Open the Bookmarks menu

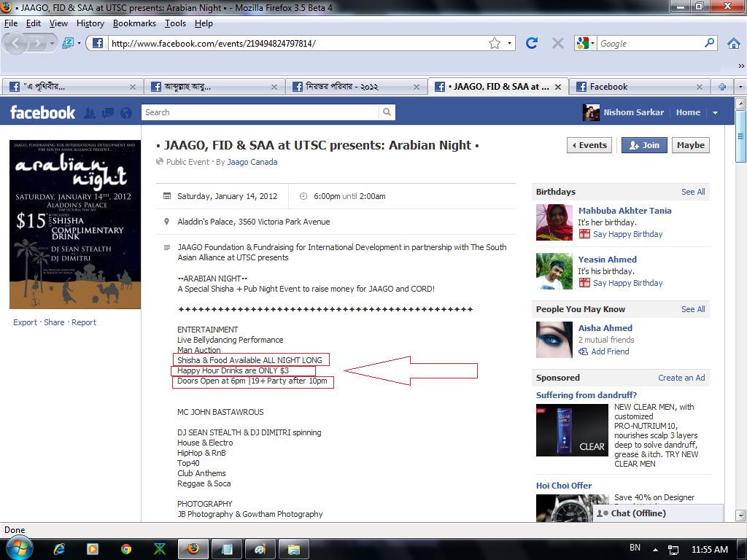pyautogui.click(x=134, y=23)
